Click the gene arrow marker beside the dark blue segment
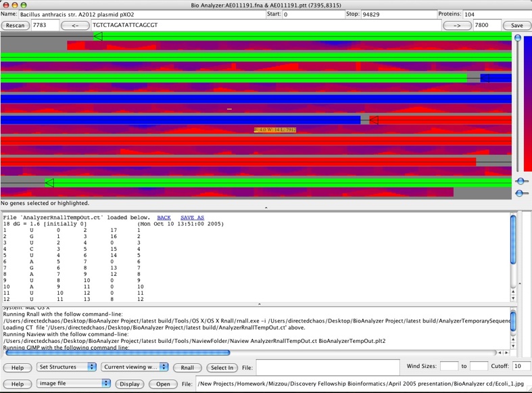 (485, 78)
